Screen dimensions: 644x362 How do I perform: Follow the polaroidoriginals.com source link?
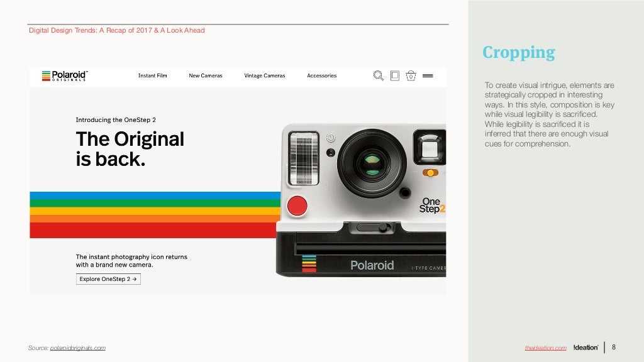77,348
